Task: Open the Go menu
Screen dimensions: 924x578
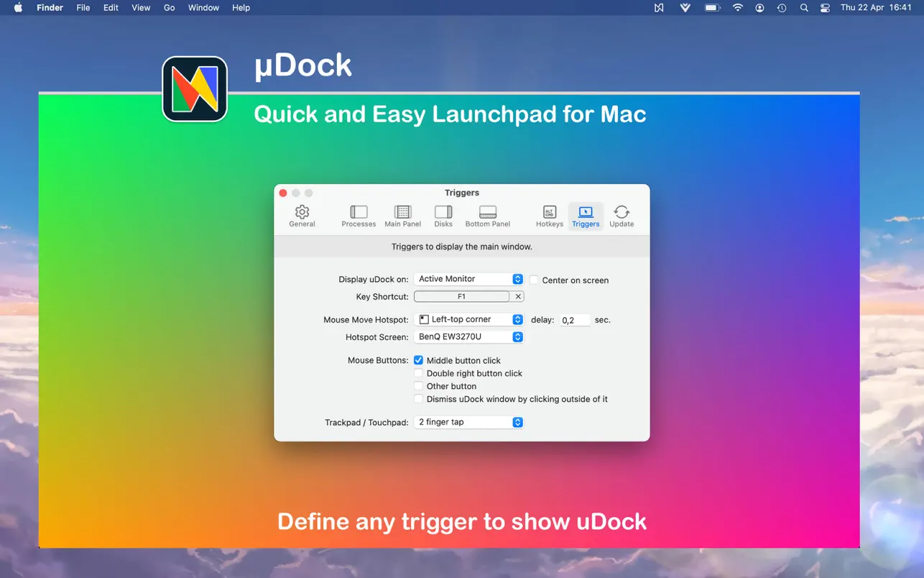Action: point(170,8)
